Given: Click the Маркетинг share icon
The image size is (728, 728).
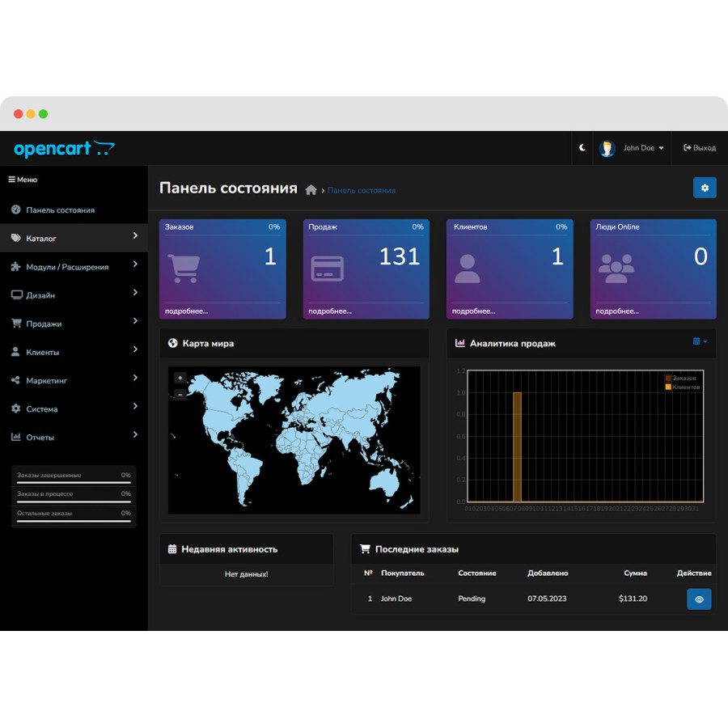Looking at the screenshot, I should pyautogui.click(x=15, y=380).
